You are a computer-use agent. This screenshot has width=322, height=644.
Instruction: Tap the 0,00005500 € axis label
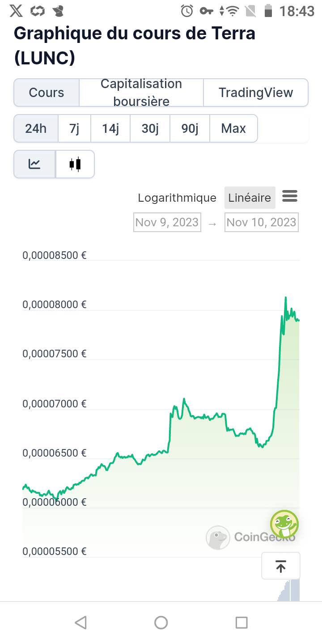[x=55, y=551]
